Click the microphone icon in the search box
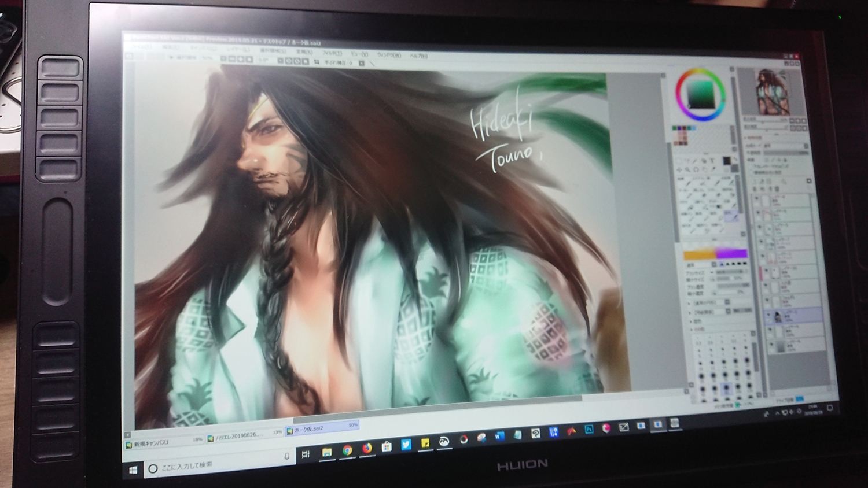868x488 pixels. [x=286, y=456]
